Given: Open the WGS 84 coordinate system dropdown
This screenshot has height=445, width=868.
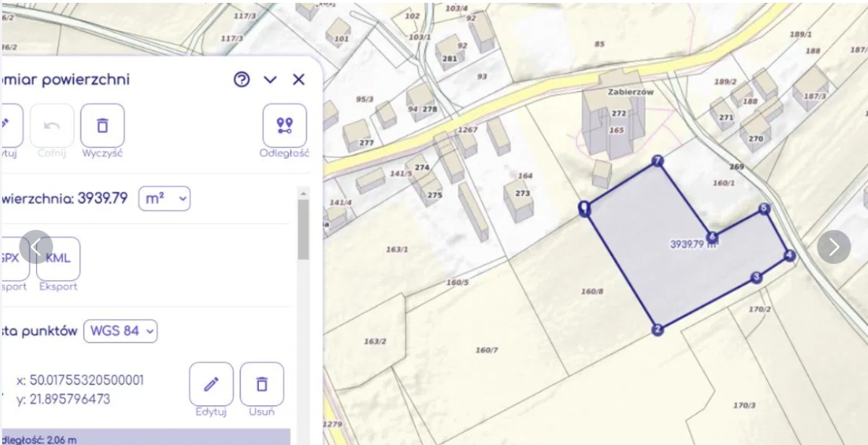Looking at the screenshot, I should point(121,331).
